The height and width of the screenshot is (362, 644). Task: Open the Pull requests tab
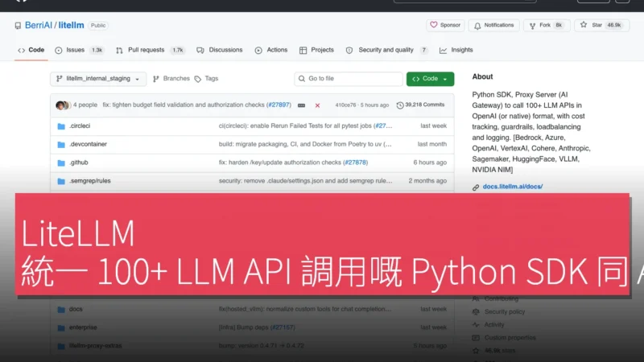click(150, 50)
